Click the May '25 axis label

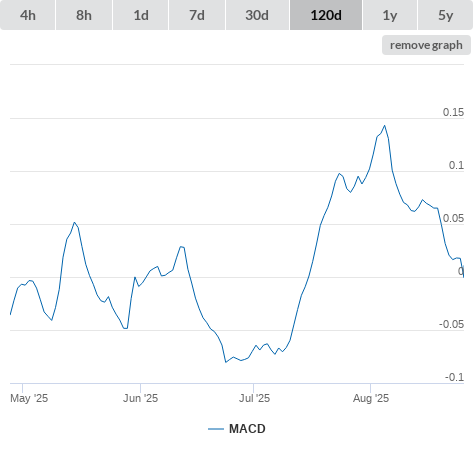click(29, 398)
